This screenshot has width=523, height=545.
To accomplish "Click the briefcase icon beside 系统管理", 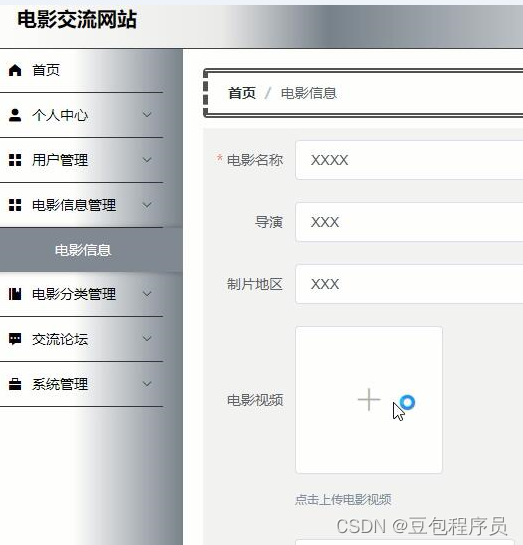I will (x=15, y=384).
